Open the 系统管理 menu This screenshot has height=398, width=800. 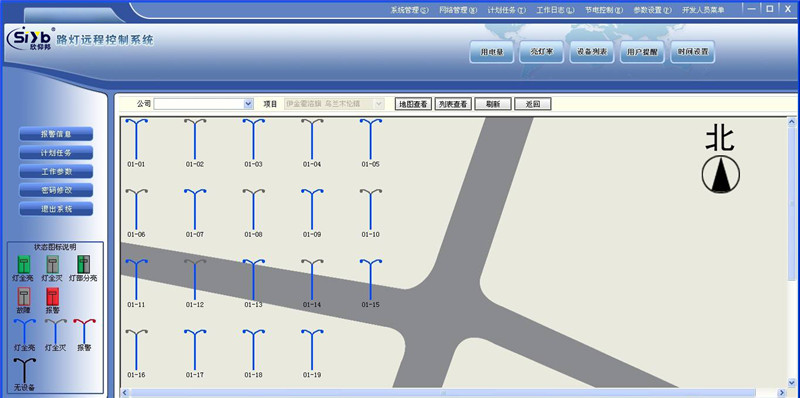coord(410,10)
